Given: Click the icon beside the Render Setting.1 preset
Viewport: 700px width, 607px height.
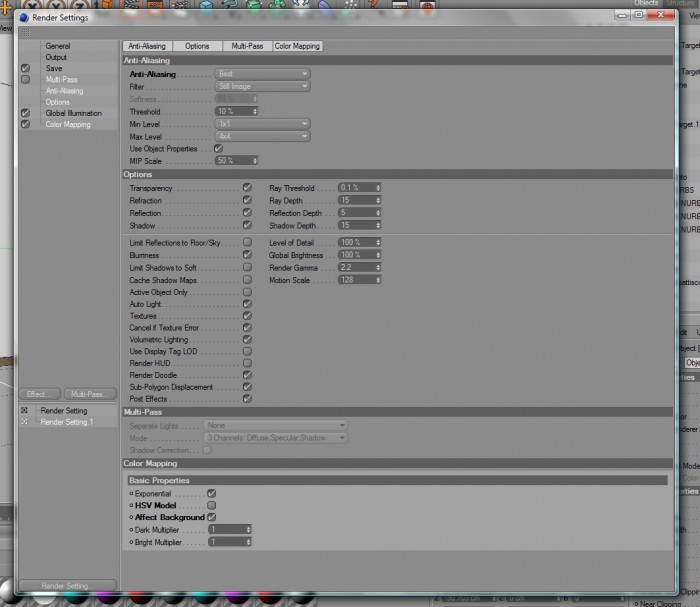Looking at the screenshot, I should click(24, 421).
